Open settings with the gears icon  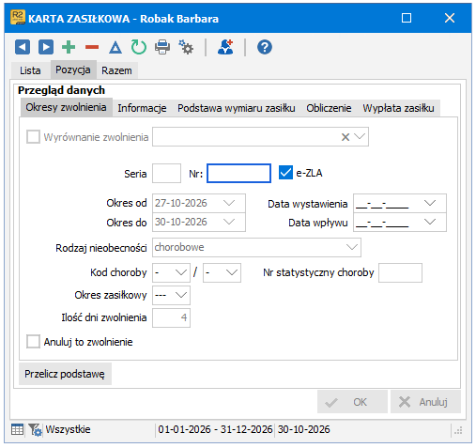pos(186,47)
